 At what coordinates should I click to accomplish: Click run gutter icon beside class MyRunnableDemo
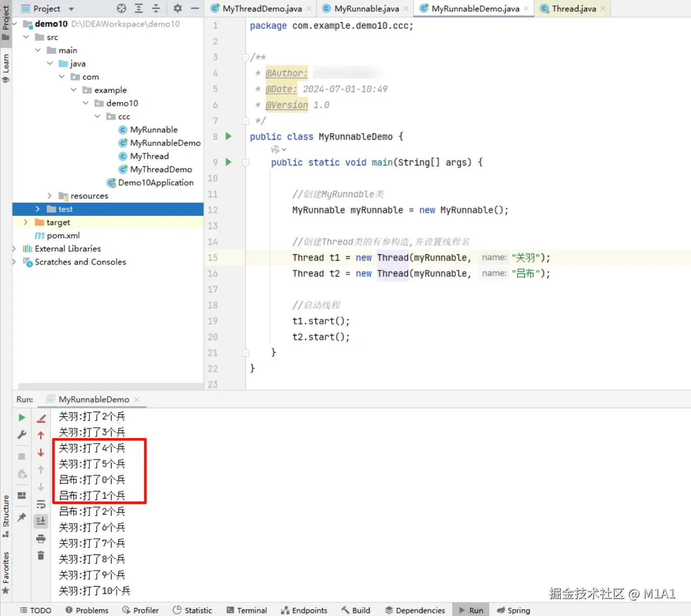[229, 136]
